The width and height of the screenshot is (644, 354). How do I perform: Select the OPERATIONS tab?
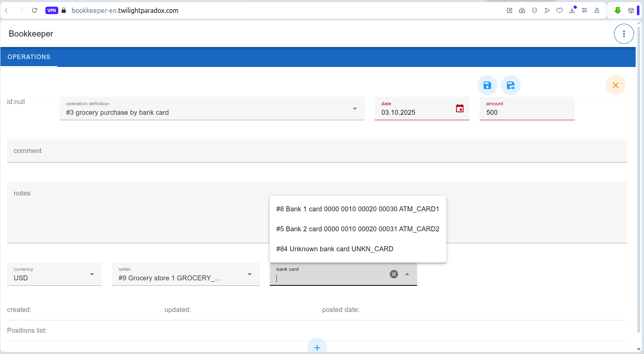point(29,57)
